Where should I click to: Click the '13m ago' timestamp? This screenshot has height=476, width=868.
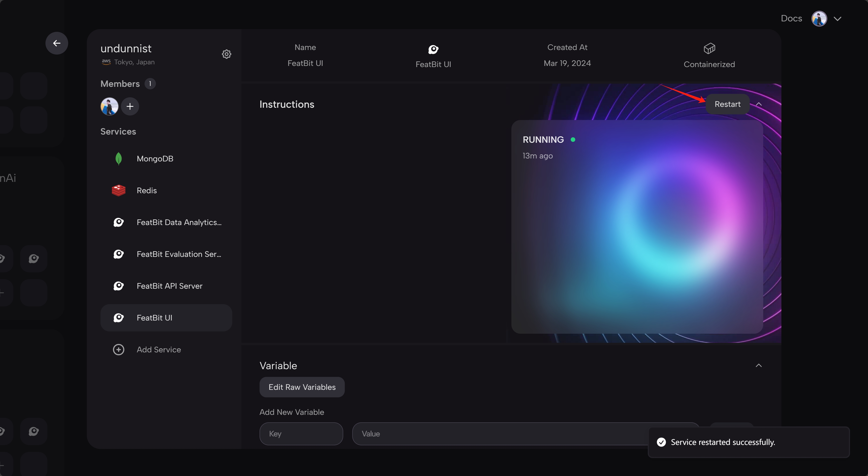[538, 156]
